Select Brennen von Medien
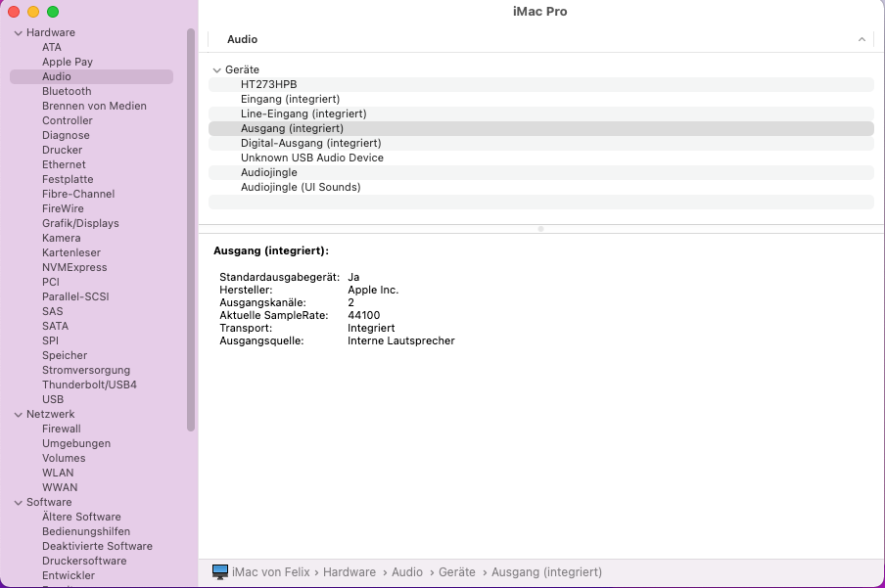This screenshot has width=885, height=588. click(94, 106)
